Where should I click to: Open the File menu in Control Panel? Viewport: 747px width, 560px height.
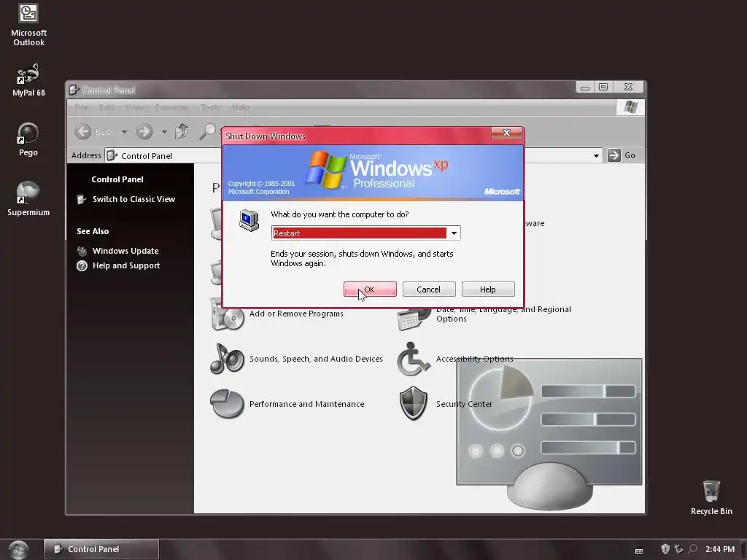[81, 107]
